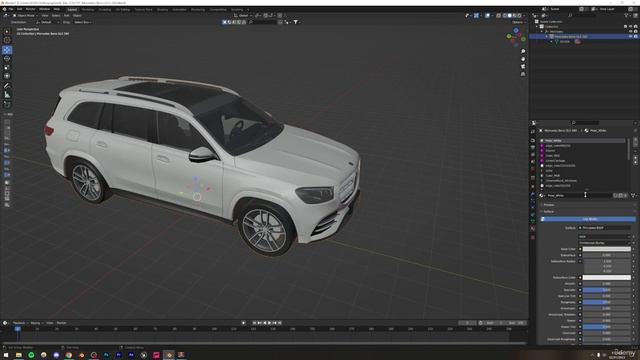Switch viewport shading to Material Preview

tap(514, 16)
